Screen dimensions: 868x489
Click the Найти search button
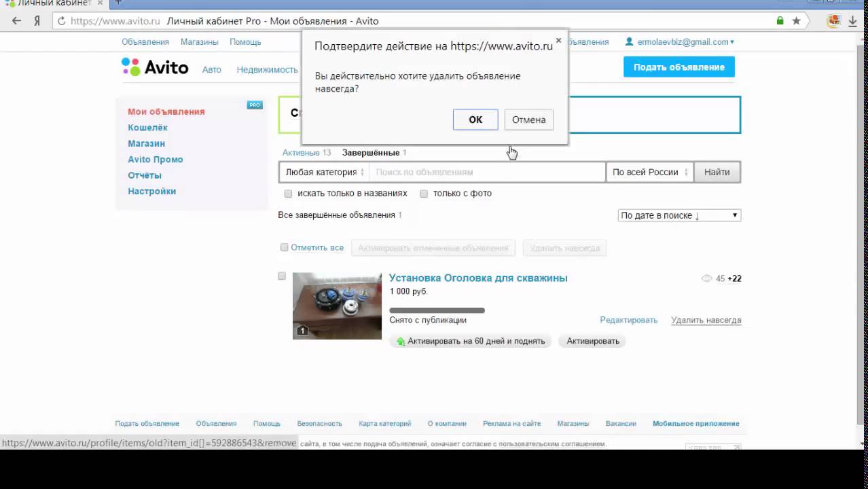pos(717,172)
